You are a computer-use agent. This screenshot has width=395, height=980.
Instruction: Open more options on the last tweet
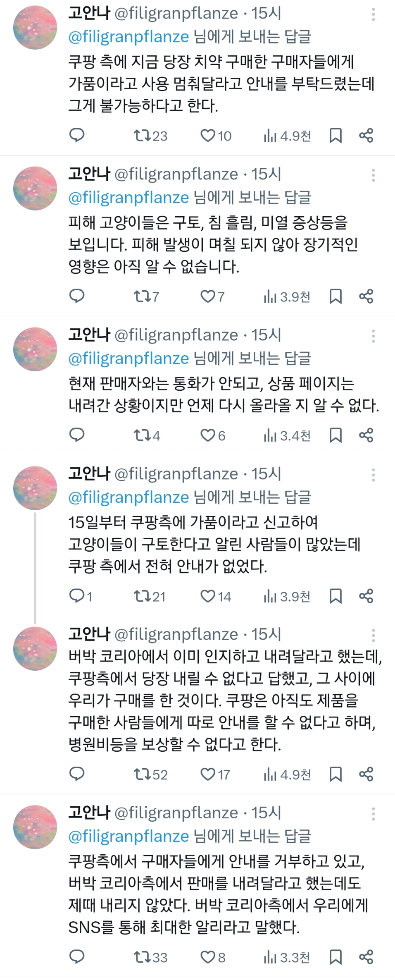(x=373, y=814)
